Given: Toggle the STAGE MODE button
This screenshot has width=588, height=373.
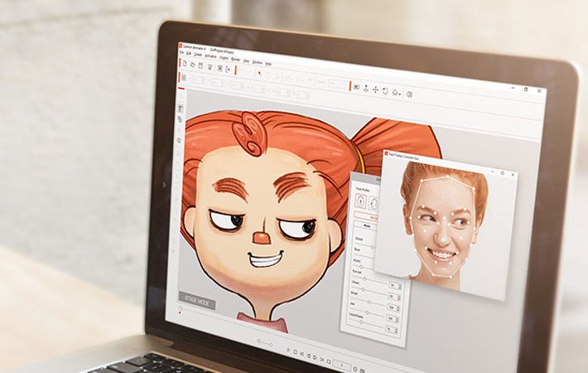Looking at the screenshot, I should pyautogui.click(x=198, y=301).
